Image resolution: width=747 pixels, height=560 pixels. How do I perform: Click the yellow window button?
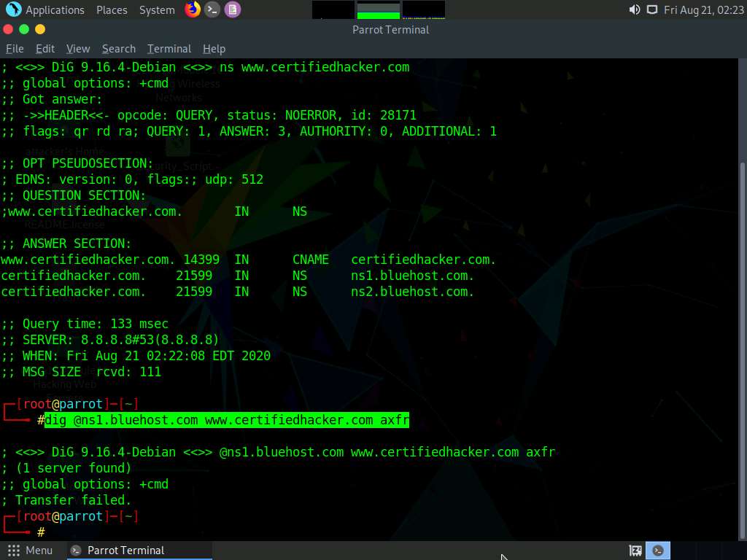pos(40,29)
